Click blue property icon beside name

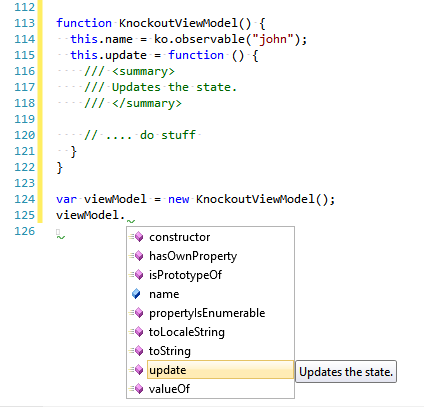coord(136,294)
